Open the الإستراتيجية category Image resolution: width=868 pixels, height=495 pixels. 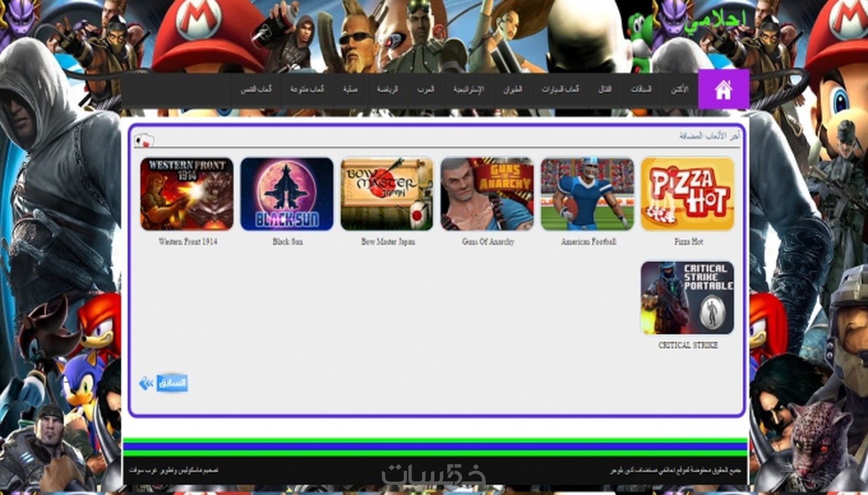click(x=468, y=89)
